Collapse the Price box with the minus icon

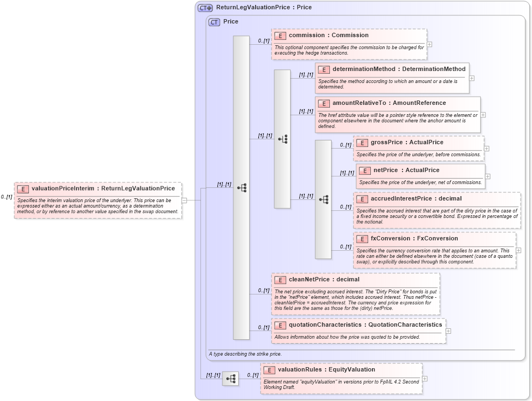184,200
